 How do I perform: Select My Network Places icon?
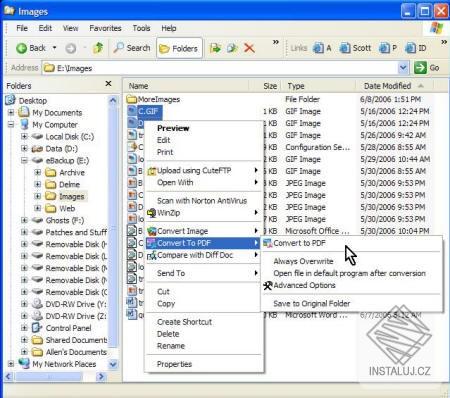pos(24,364)
